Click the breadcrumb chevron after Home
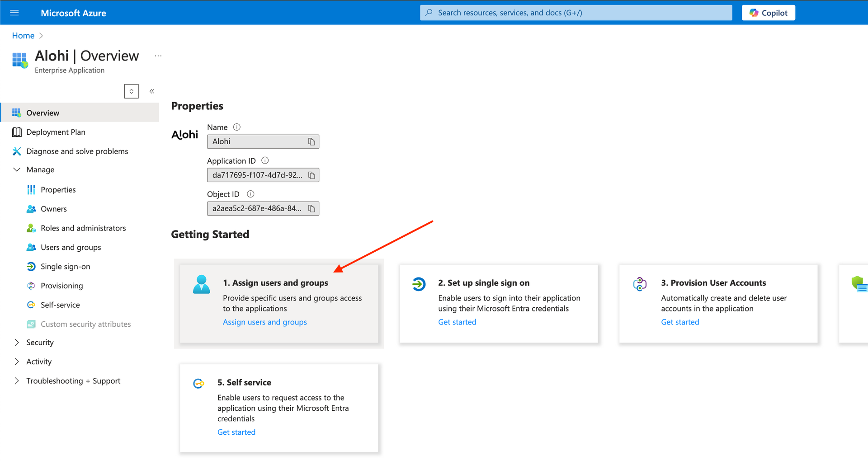 click(41, 36)
